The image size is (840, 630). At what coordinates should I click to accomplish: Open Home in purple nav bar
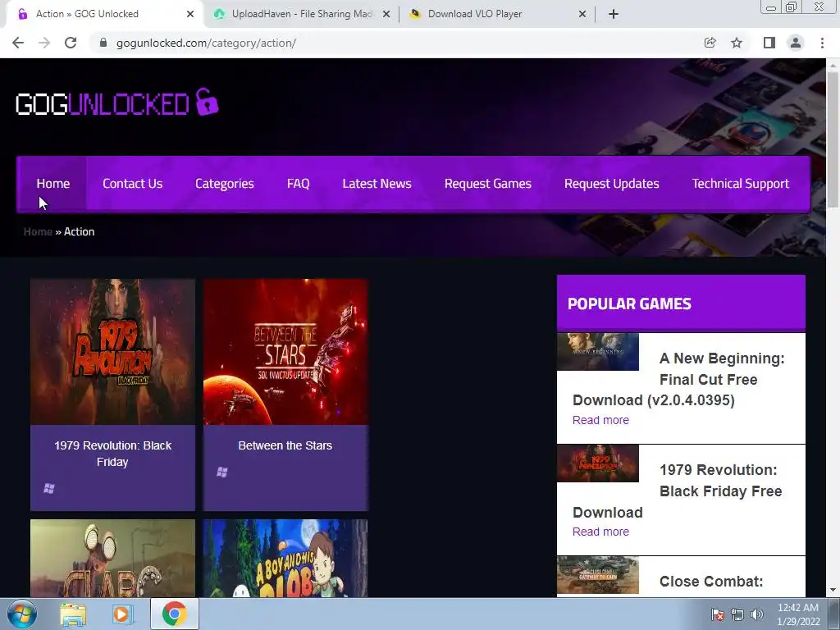coord(53,184)
